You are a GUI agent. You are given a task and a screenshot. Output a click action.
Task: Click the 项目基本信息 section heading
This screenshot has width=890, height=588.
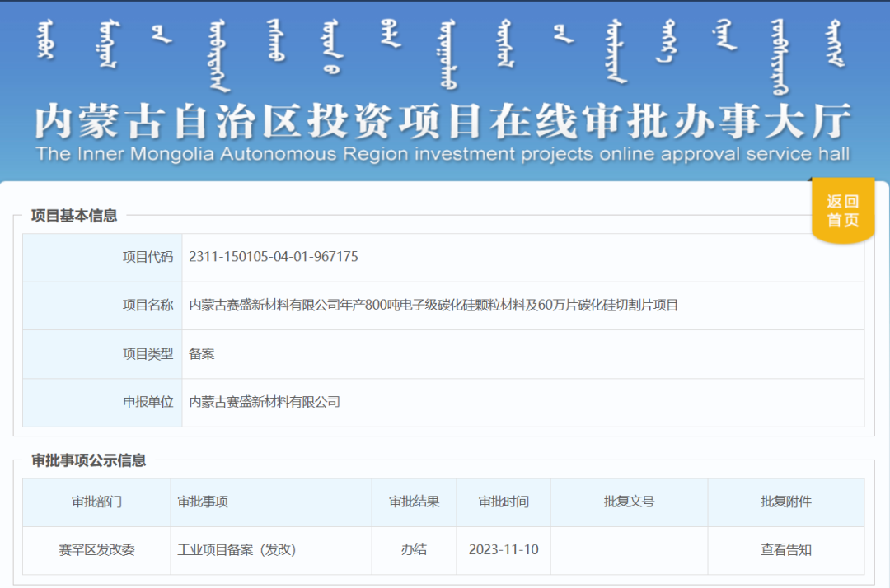[74, 216]
